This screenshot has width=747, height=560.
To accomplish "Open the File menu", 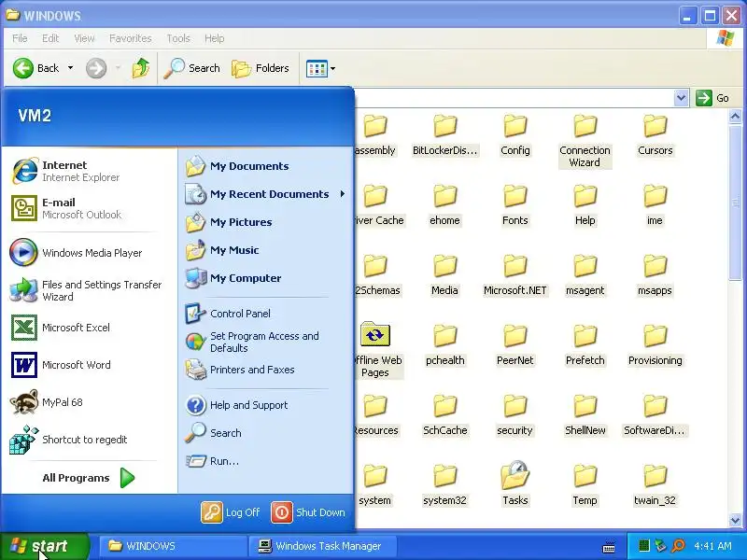I will tap(20, 38).
